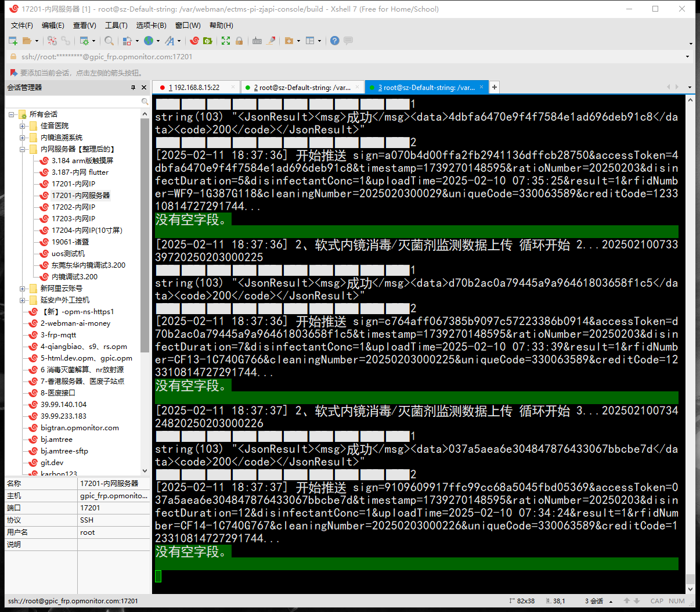Click the session search input field
Screen dimensions: 700x612
tap(73, 102)
